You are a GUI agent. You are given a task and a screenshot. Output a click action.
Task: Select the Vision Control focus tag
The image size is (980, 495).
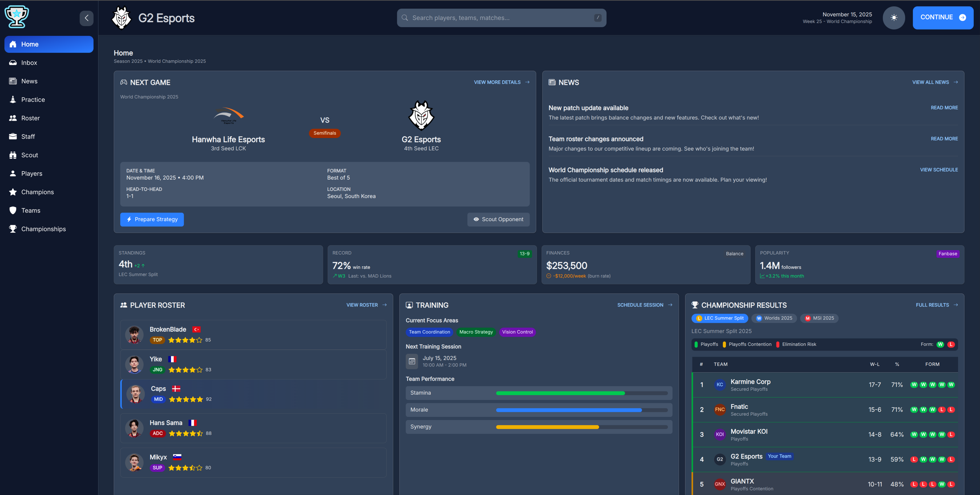click(517, 332)
